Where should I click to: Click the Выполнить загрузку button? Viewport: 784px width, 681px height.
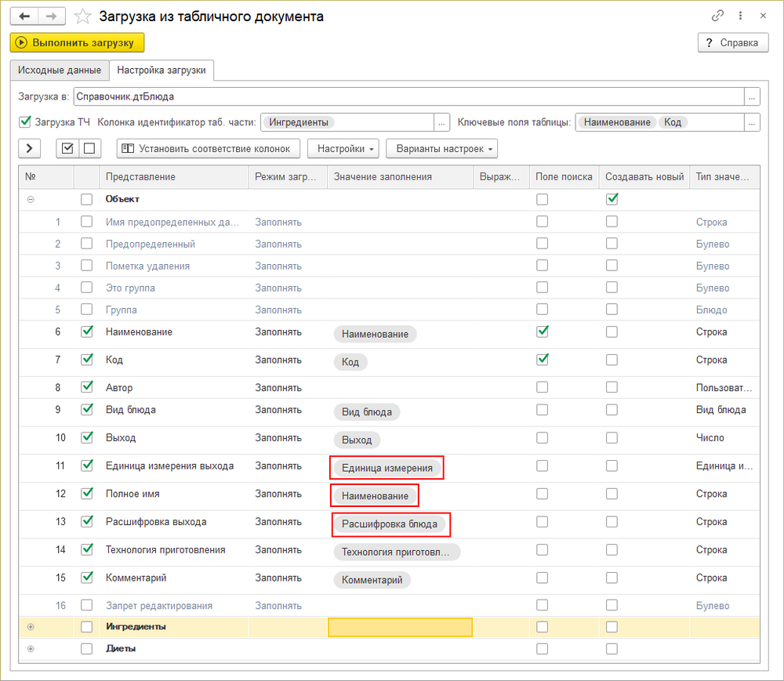pyautogui.click(x=78, y=42)
